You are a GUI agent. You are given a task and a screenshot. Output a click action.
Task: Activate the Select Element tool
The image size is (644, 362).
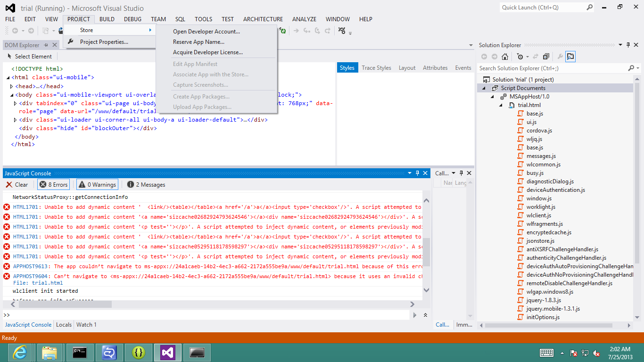(29, 57)
